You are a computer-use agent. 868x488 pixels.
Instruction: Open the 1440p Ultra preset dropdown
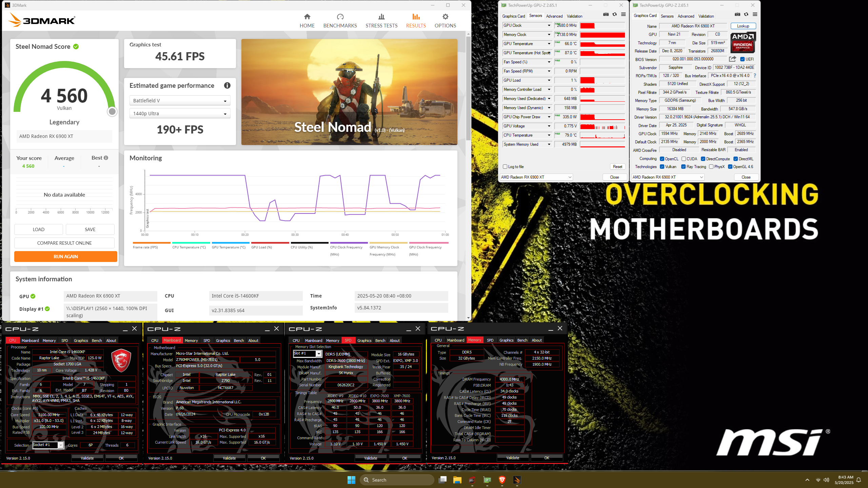pos(180,114)
